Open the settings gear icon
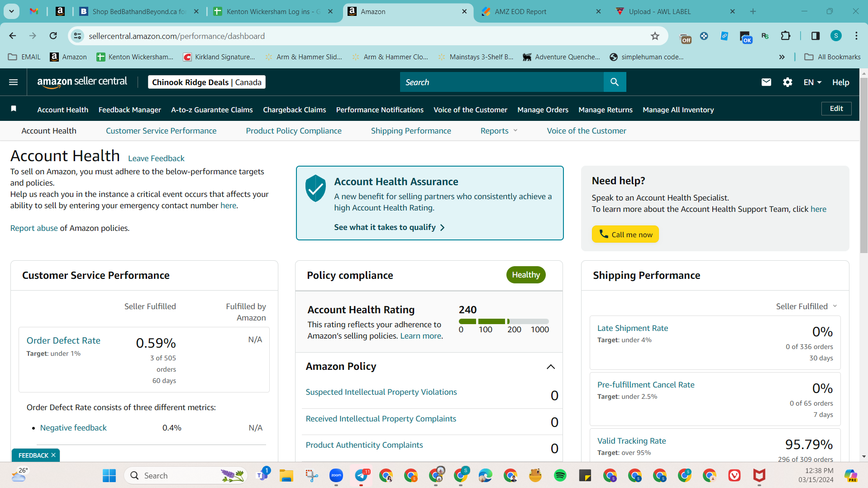 click(x=787, y=82)
